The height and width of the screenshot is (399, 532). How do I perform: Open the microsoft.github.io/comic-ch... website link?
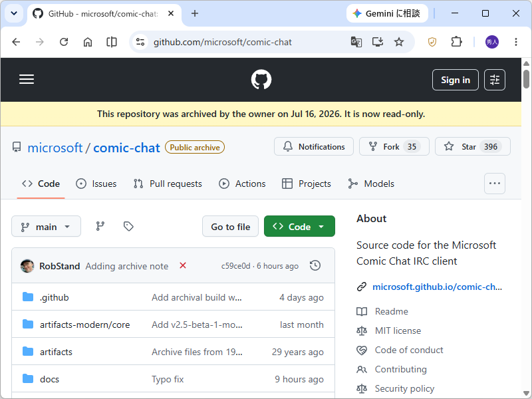click(437, 287)
